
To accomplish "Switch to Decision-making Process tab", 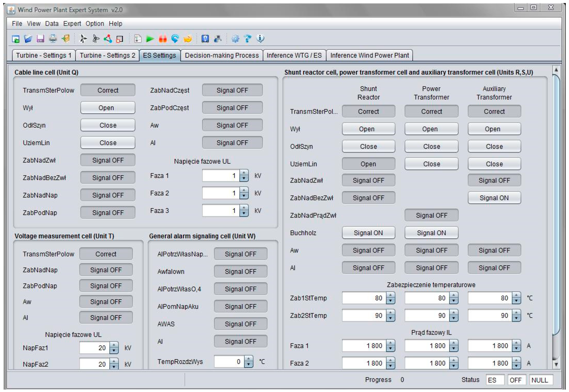I will tap(221, 55).
